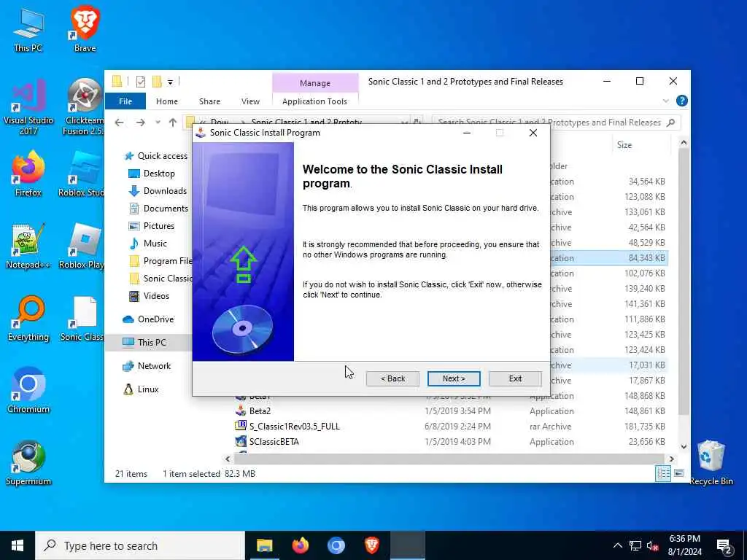Launch Firefox from the desktop icon
Image resolution: width=747 pixels, height=560 pixels.
point(28,174)
